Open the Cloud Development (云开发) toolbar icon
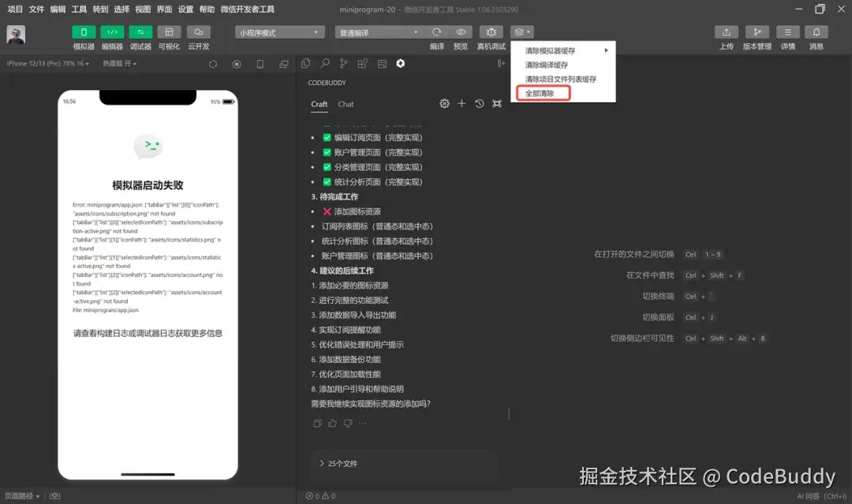The height and width of the screenshot is (504, 852). tap(198, 32)
